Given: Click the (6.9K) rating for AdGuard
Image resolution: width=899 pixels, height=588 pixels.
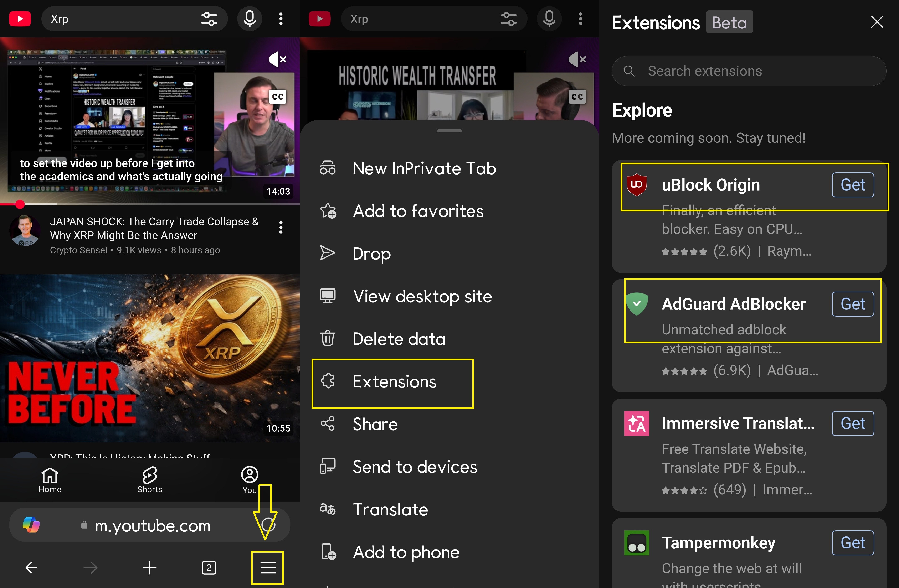Looking at the screenshot, I should click(732, 370).
